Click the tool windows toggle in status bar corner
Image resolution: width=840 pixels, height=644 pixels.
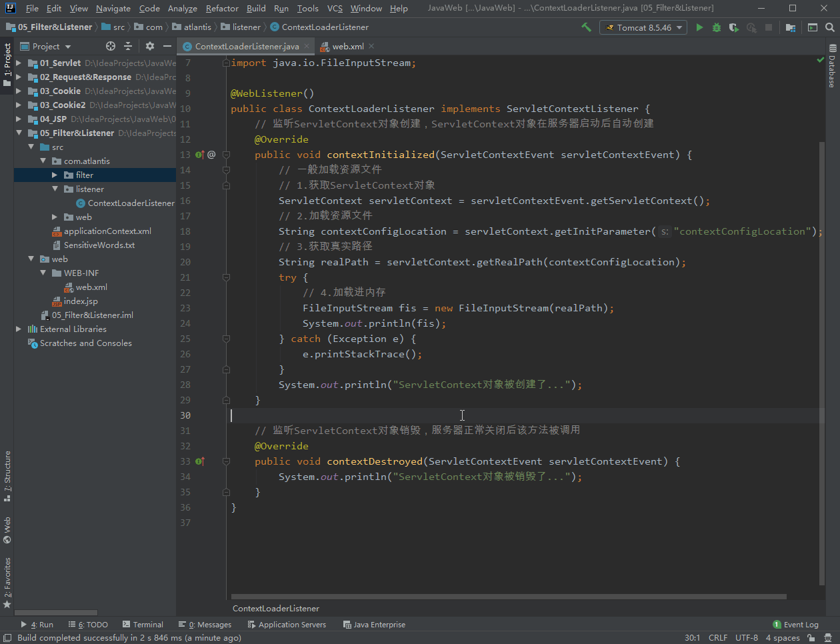(7, 638)
